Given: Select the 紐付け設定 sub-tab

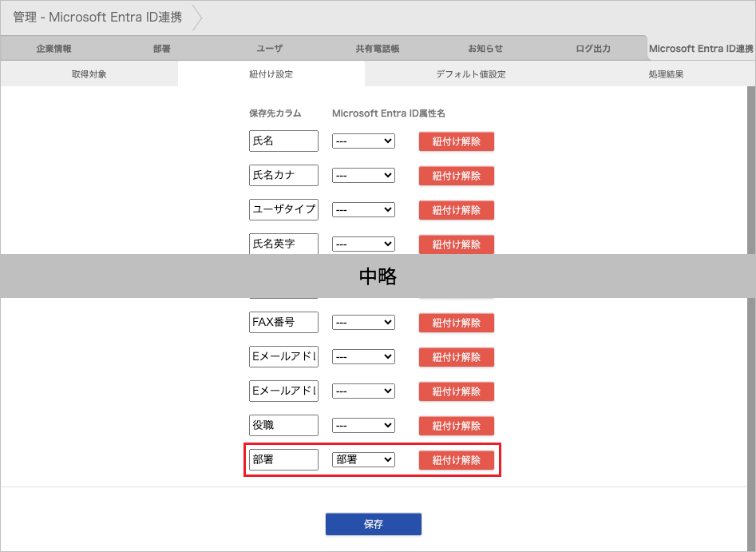Looking at the screenshot, I should tap(271, 73).
